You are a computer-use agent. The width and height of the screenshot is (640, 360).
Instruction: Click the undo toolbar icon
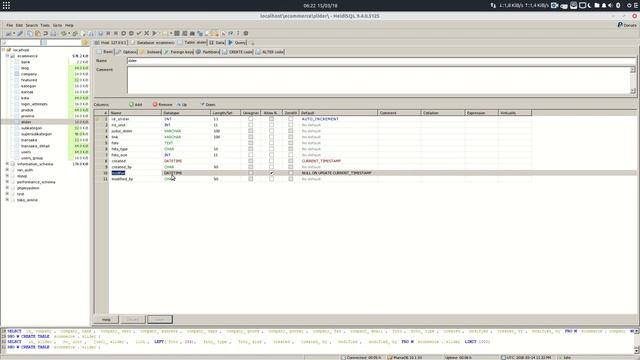coord(45,33)
